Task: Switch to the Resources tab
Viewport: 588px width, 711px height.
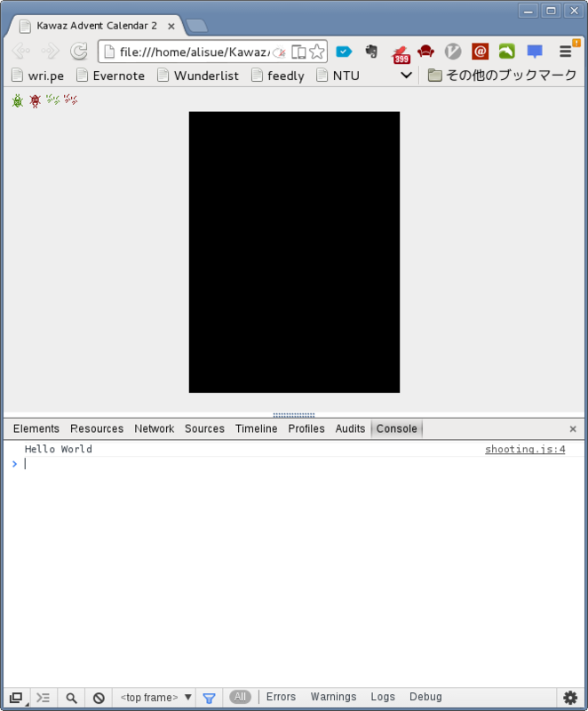Action: tap(97, 429)
